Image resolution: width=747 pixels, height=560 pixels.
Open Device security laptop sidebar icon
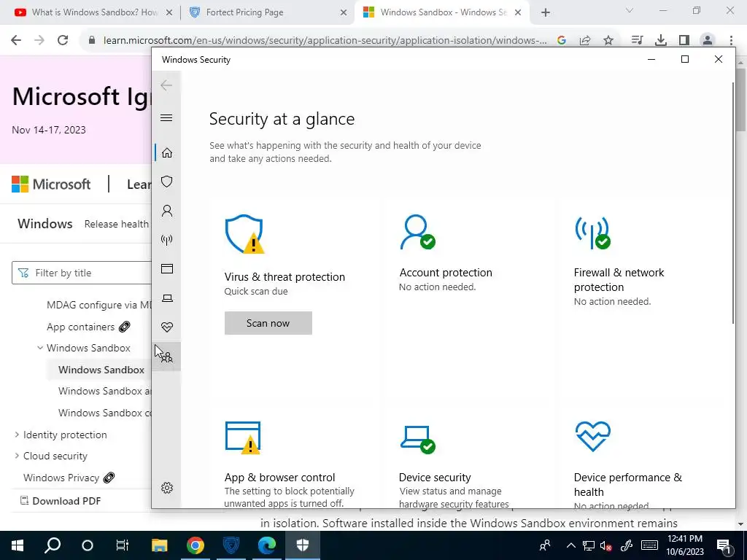click(167, 298)
